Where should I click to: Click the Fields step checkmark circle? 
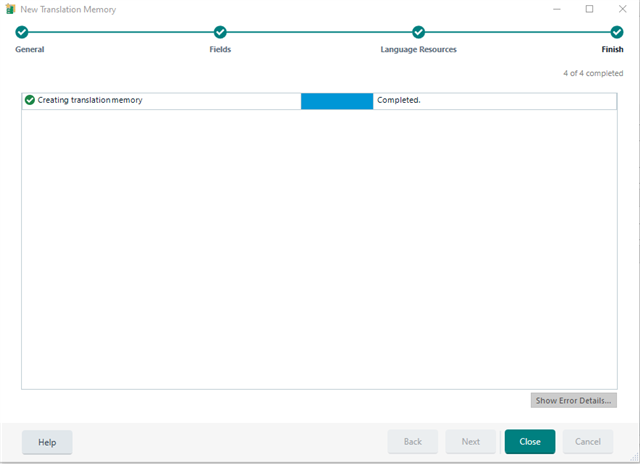(x=220, y=32)
